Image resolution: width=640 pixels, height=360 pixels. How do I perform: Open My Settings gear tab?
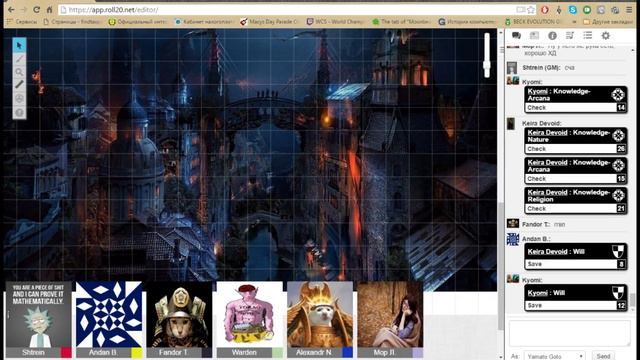606,36
